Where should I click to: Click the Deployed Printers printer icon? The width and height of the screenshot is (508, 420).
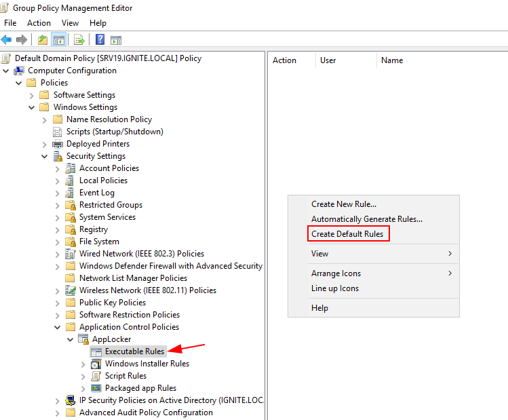58,144
